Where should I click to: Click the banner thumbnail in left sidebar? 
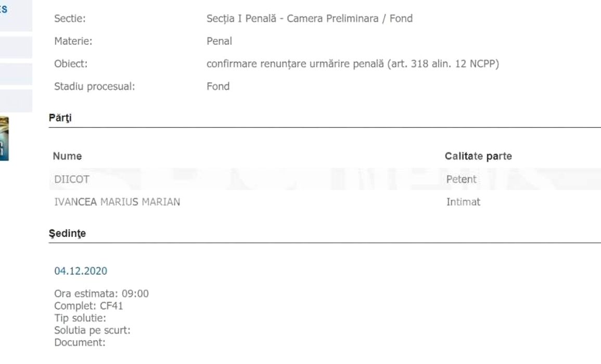click(x=4, y=137)
